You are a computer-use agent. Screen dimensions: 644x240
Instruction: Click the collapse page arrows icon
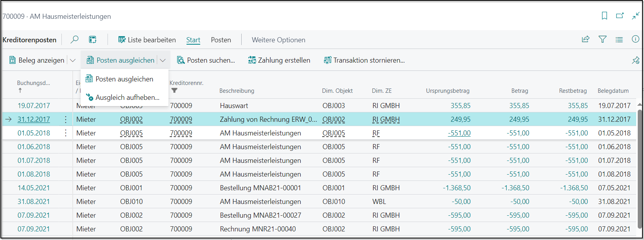coord(636,16)
